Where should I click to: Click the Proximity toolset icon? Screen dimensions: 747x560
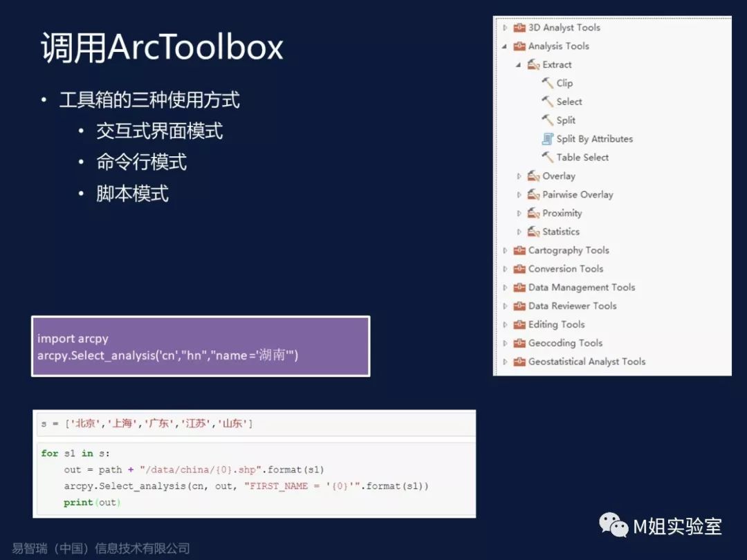pos(533,214)
